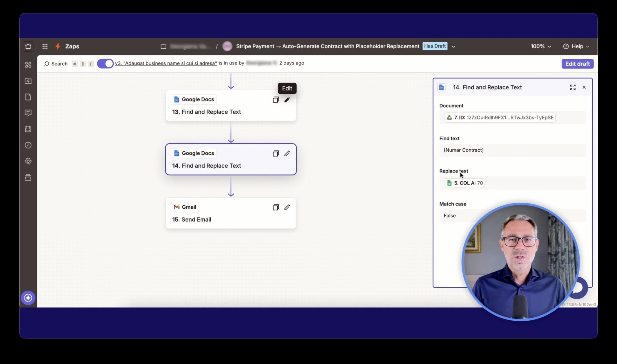Open the v3 version name link
The width and height of the screenshot is (617, 364).
point(166,63)
